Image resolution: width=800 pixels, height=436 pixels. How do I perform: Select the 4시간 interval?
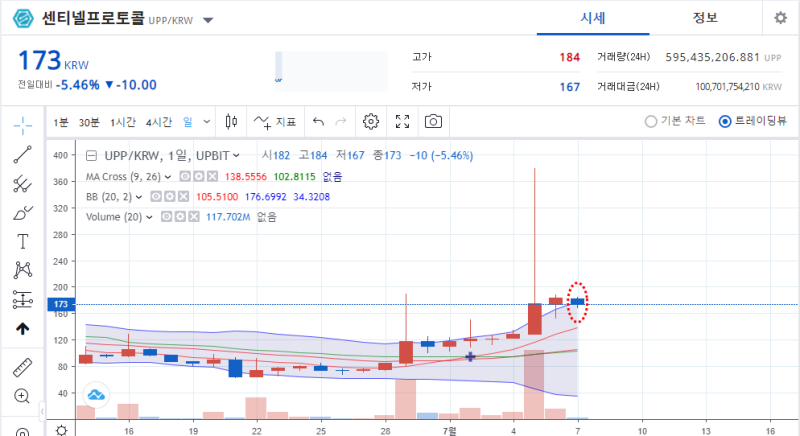[159, 122]
